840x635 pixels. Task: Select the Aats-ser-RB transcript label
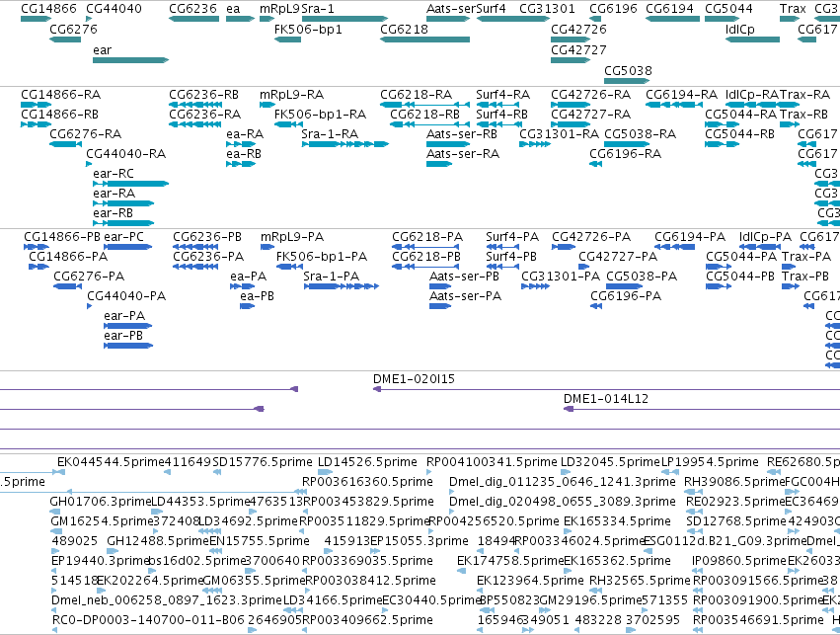click(461, 134)
